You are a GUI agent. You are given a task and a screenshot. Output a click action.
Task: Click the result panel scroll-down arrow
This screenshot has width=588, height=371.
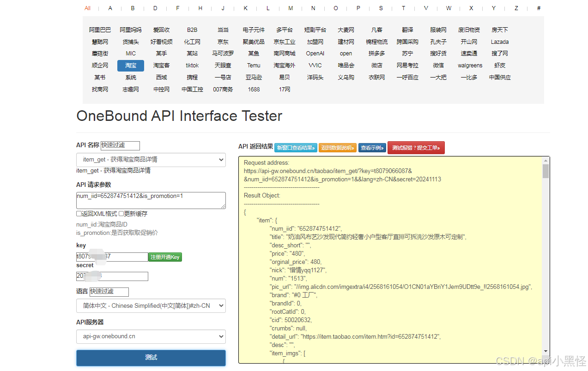(546, 351)
